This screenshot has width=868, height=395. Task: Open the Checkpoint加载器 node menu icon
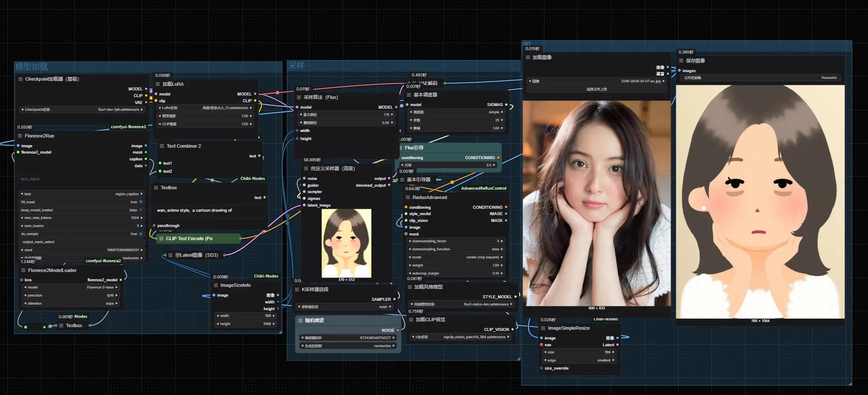[x=20, y=79]
